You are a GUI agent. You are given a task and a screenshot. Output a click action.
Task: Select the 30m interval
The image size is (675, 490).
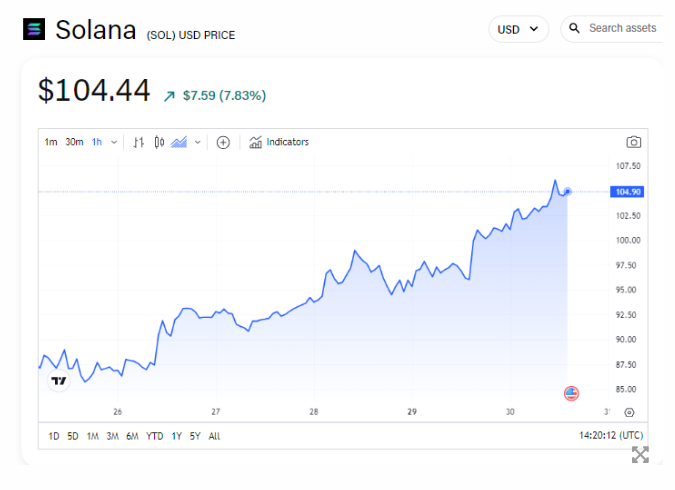74,142
